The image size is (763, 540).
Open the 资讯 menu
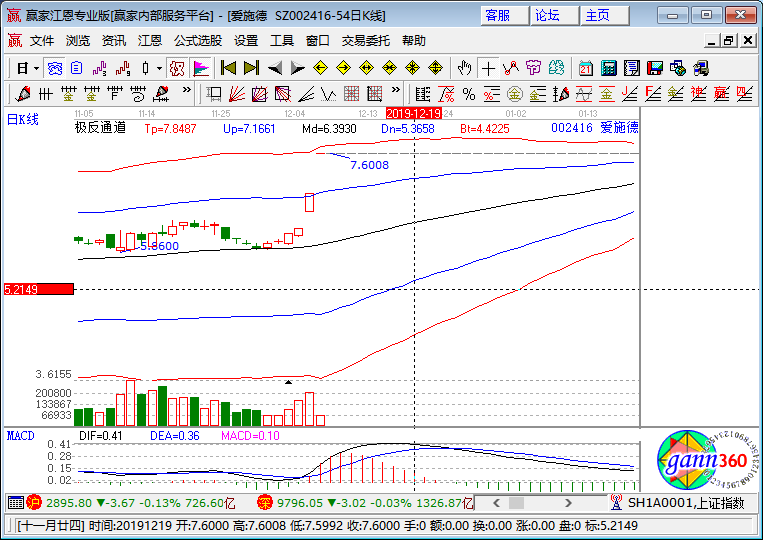pyautogui.click(x=113, y=41)
